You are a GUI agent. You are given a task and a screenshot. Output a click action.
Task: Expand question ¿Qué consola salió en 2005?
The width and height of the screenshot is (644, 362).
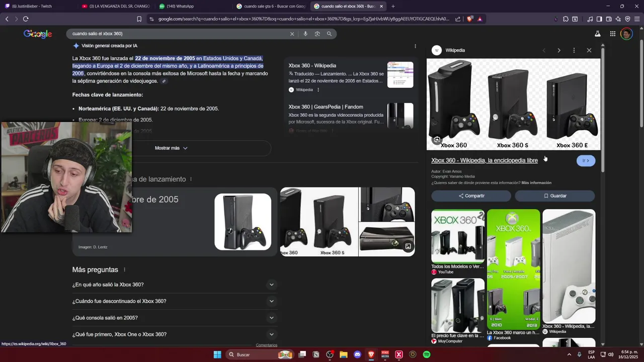174,318
